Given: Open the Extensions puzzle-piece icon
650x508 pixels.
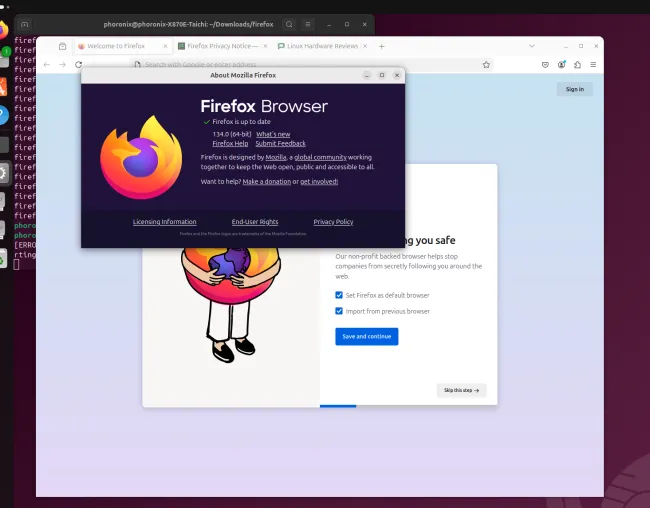Looking at the screenshot, I should click(577, 65).
